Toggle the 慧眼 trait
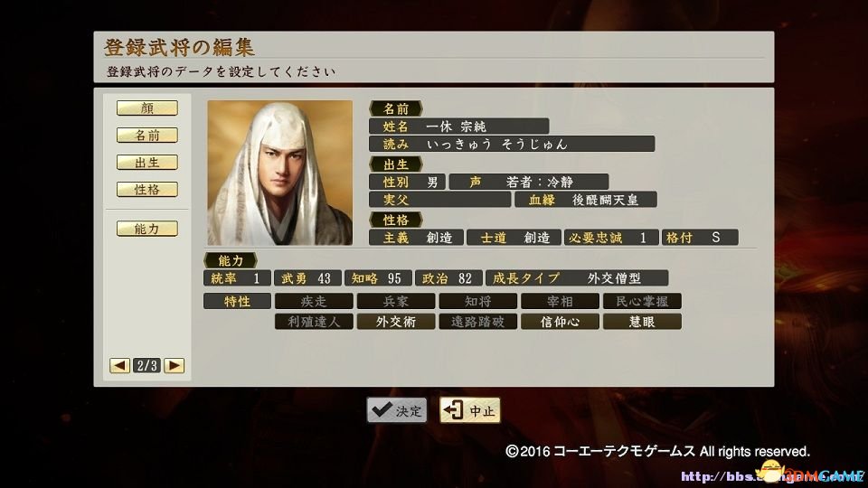This screenshot has width=868, height=488. [642, 322]
